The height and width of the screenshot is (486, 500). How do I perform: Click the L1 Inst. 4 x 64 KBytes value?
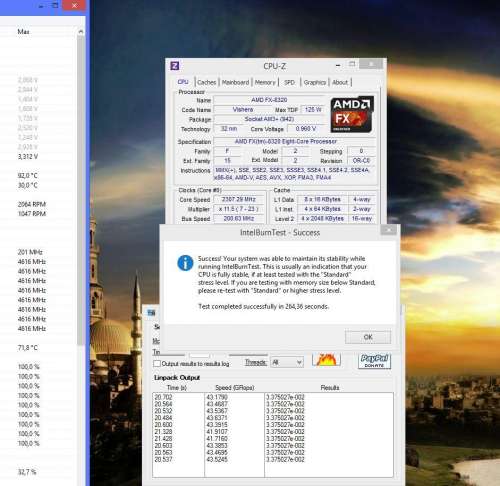click(x=322, y=209)
